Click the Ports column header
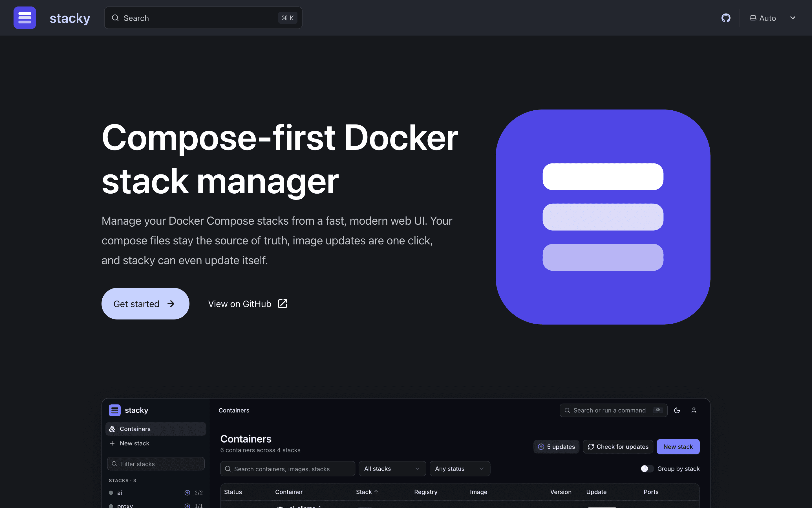812x508 pixels. coord(651,492)
